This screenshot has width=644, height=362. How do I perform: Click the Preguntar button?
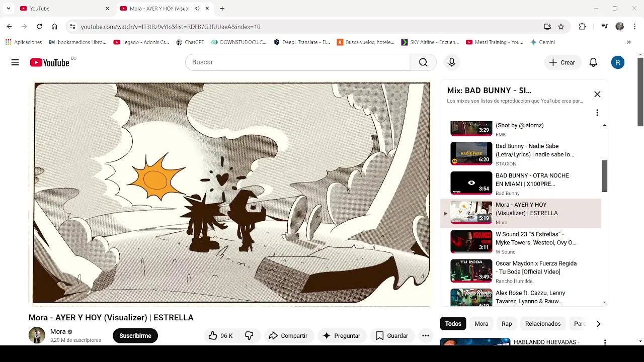pyautogui.click(x=342, y=335)
